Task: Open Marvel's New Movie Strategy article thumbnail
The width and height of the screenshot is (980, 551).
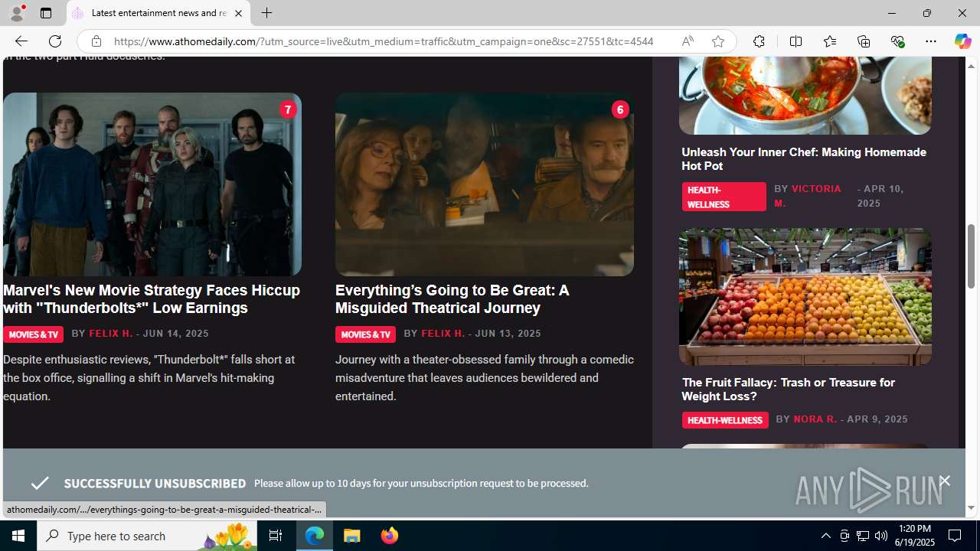Action: (x=152, y=184)
